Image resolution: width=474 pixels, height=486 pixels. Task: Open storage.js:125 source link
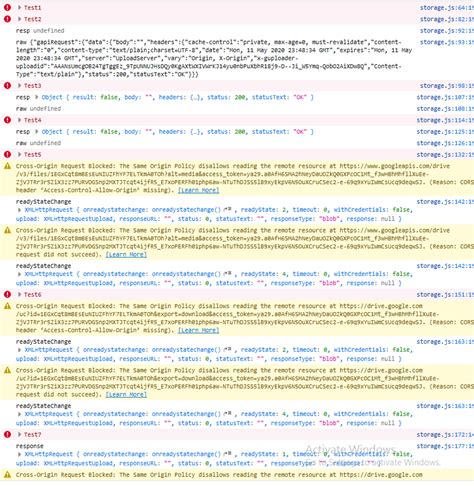click(445, 131)
